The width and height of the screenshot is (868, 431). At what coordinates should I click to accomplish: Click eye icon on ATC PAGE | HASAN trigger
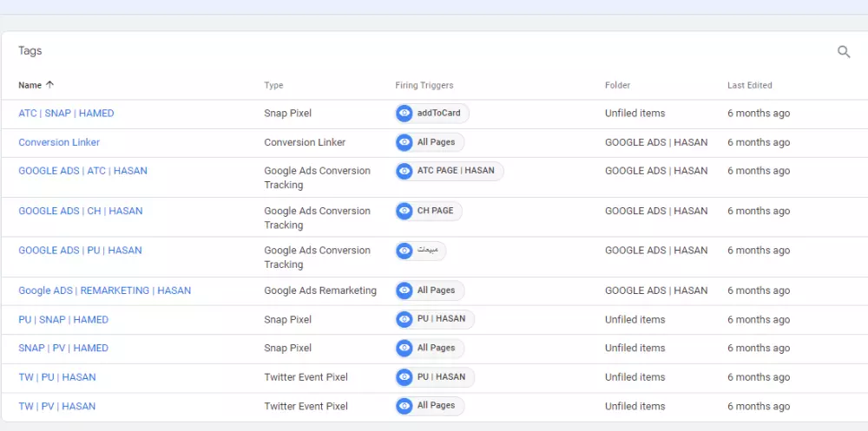click(x=404, y=171)
